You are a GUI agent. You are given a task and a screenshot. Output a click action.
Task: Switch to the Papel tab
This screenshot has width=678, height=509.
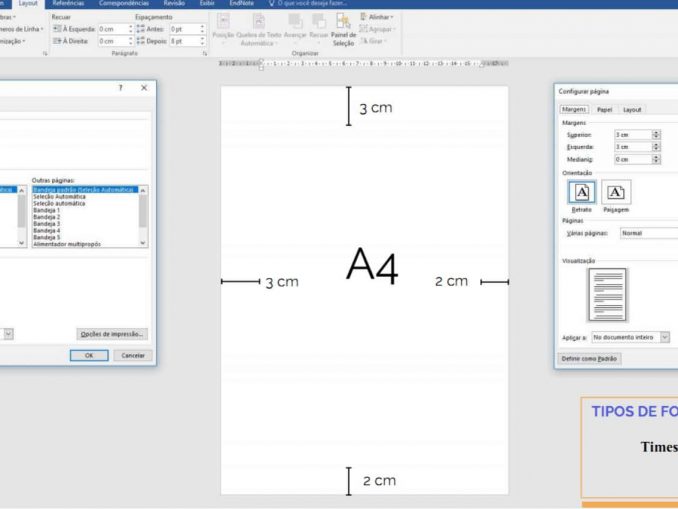pyautogui.click(x=604, y=110)
